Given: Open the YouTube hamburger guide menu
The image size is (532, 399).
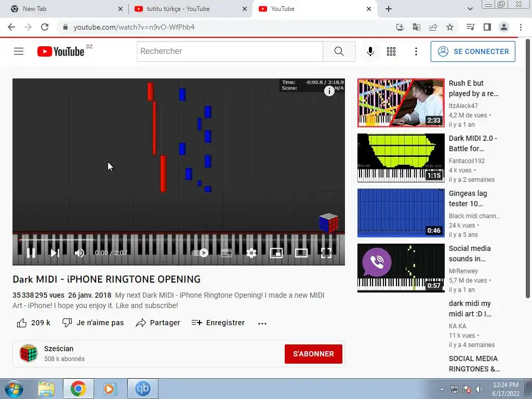Looking at the screenshot, I should (19, 51).
